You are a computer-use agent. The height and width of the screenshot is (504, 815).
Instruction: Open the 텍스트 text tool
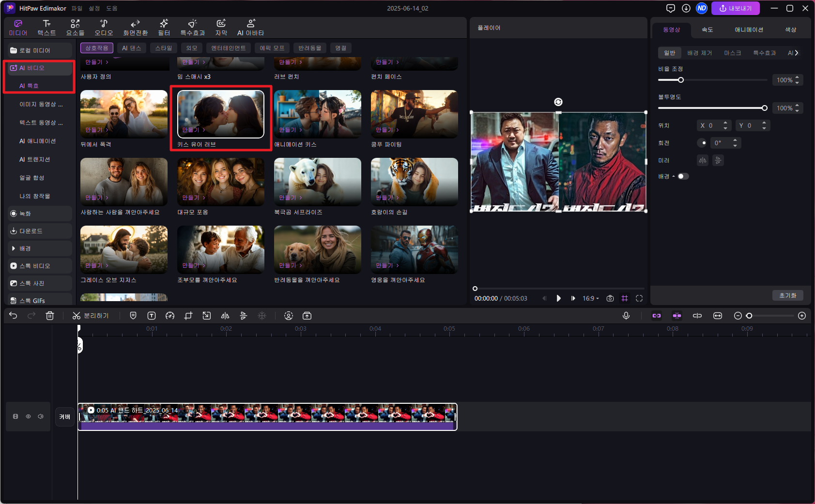[x=46, y=28]
